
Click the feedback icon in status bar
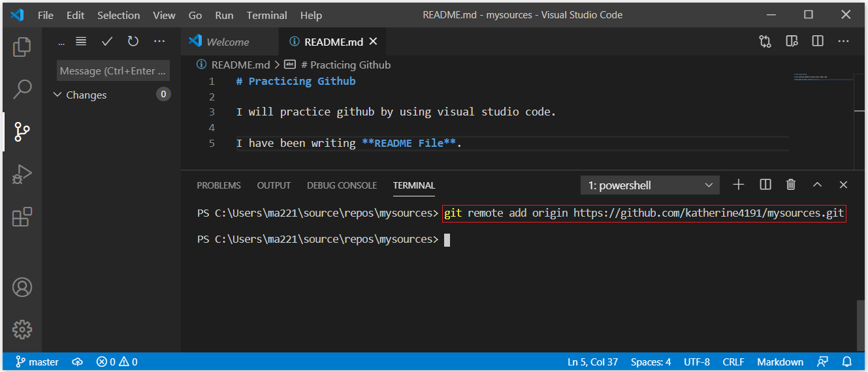822,362
